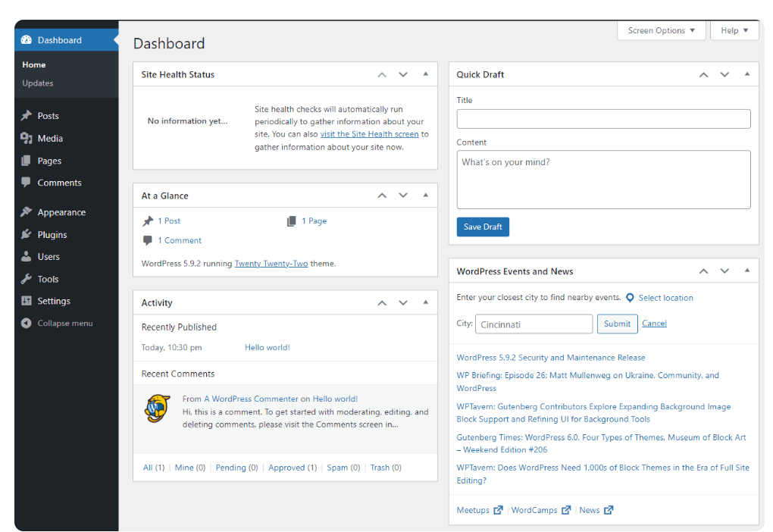773x532 pixels.
Task: Open WordPress 5.9.2 Security and Maintenance Release
Action: [551, 358]
